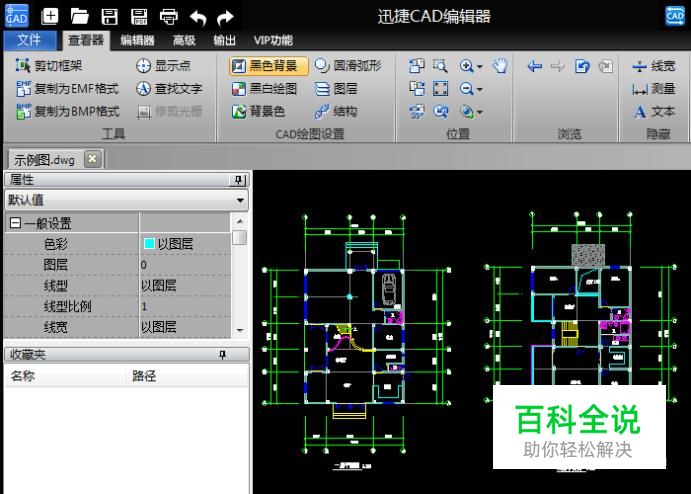Activate the pan hand tool
The height and width of the screenshot is (494, 691).
click(500, 66)
